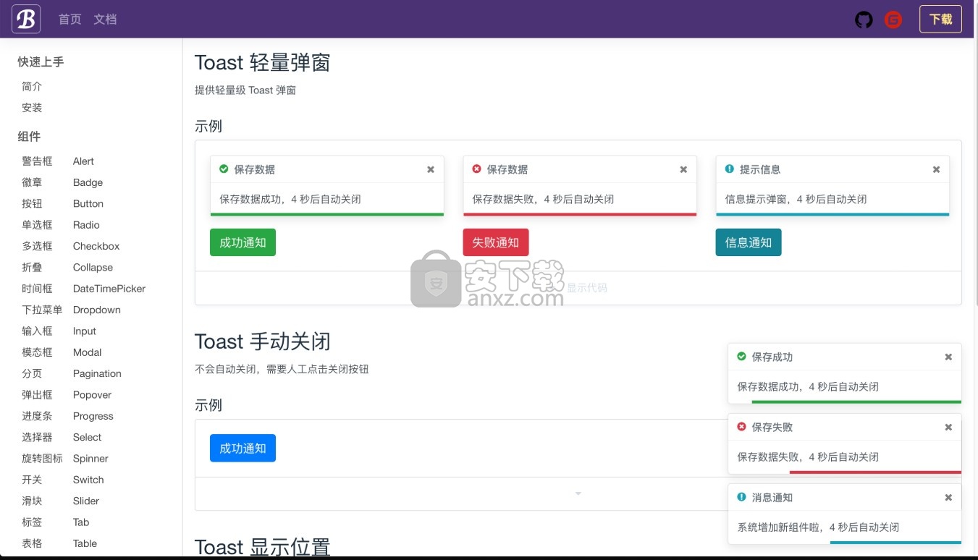978x560 pixels.
Task: Open 模态框 Modal sidebar item
Action: click(62, 352)
